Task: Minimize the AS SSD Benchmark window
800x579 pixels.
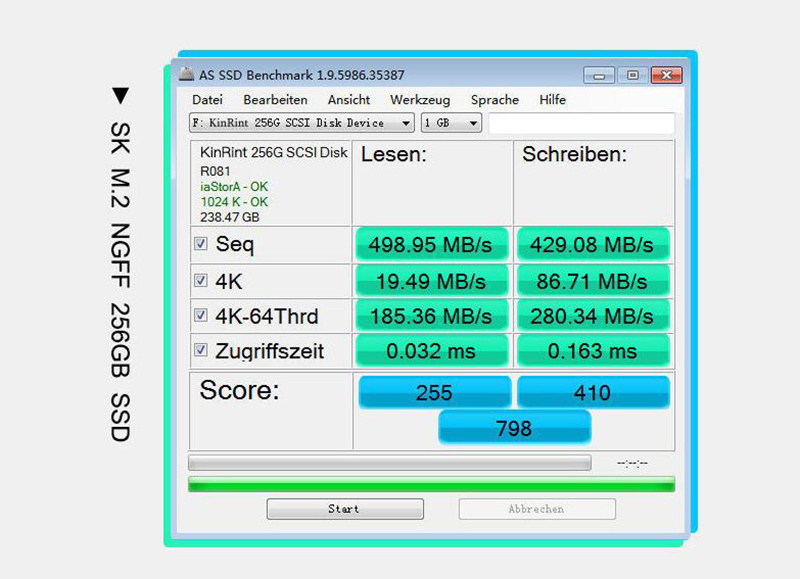Action: (x=599, y=75)
